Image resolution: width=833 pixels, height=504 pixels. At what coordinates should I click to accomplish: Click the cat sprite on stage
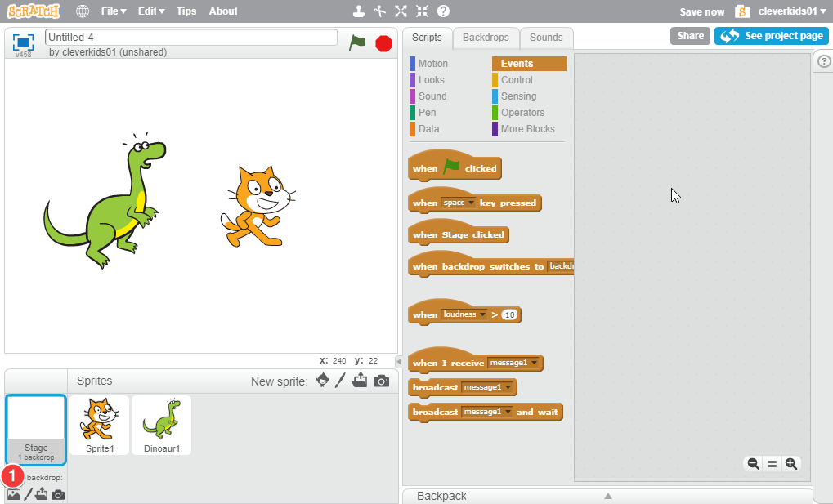pos(258,207)
